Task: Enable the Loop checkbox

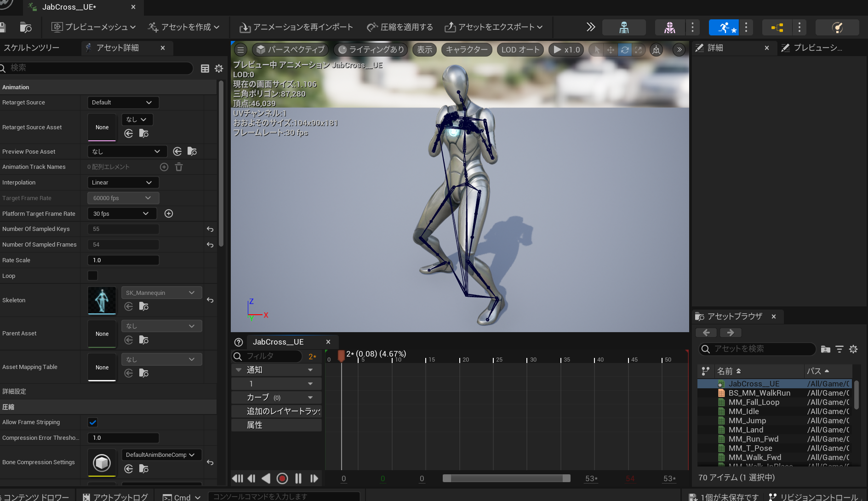Action: tap(92, 275)
